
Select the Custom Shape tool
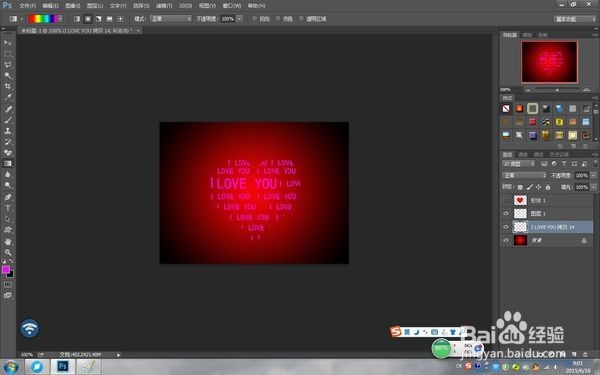coord(8,230)
